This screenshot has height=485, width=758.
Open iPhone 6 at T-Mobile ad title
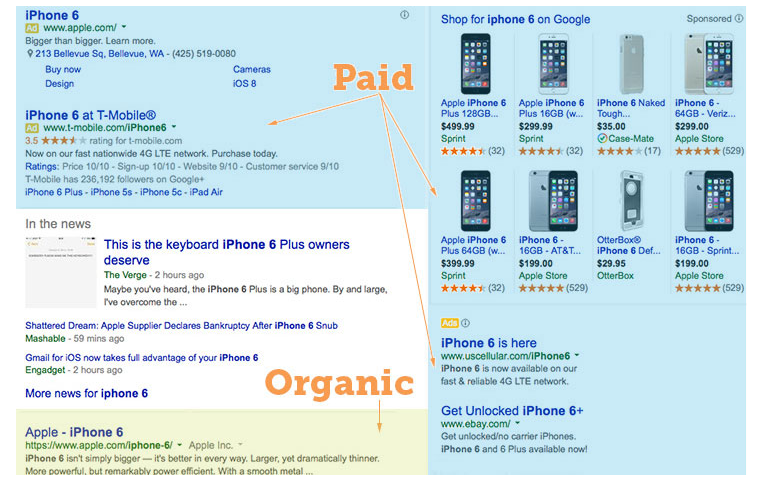click(90, 115)
